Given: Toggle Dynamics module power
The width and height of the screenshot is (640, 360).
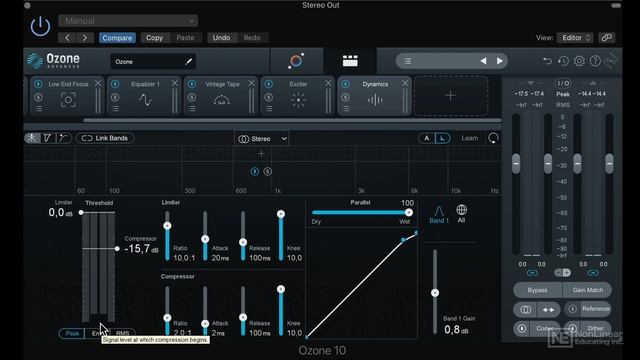Looking at the screenshot, I should 345,84.
